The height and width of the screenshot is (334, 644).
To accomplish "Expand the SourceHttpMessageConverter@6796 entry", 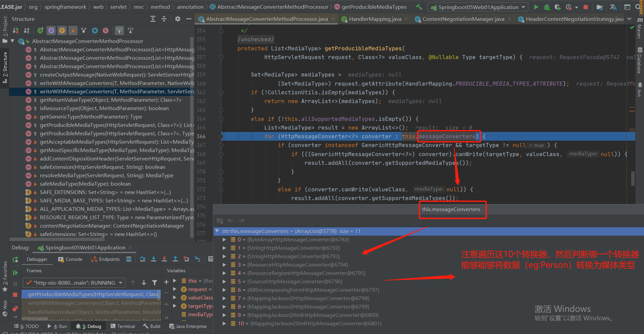I will click(x=224, y=282).
